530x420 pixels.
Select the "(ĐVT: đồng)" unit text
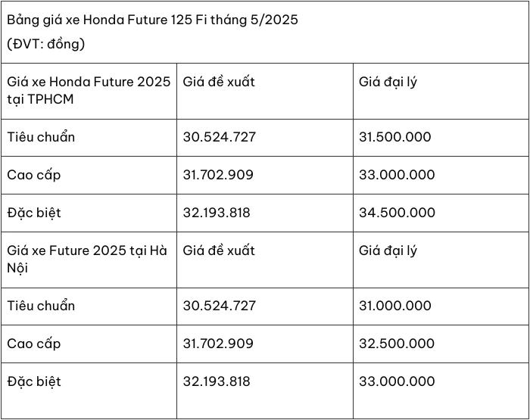[46, 44]
